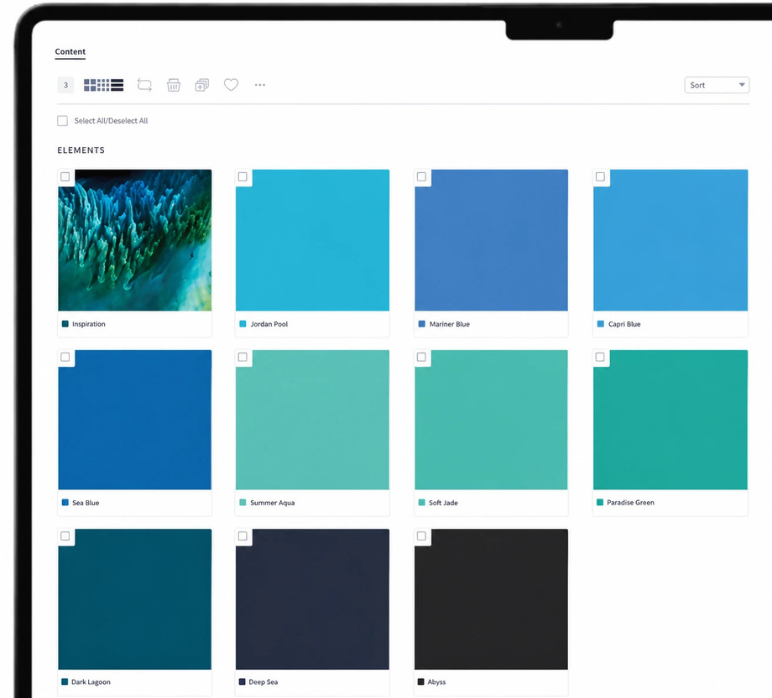Click the Jordan Pool label

coord(269,324)
